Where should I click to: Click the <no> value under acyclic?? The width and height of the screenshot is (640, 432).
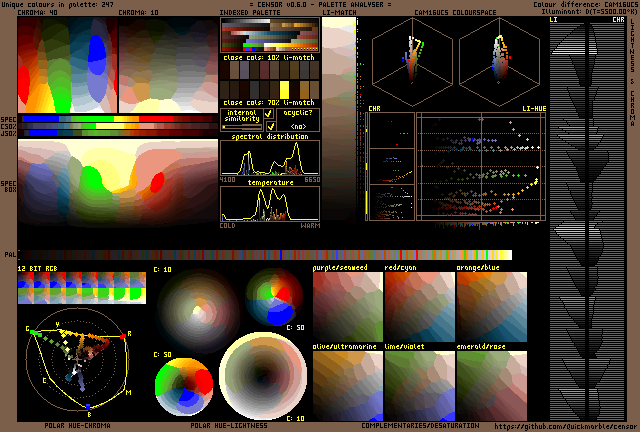298,126
